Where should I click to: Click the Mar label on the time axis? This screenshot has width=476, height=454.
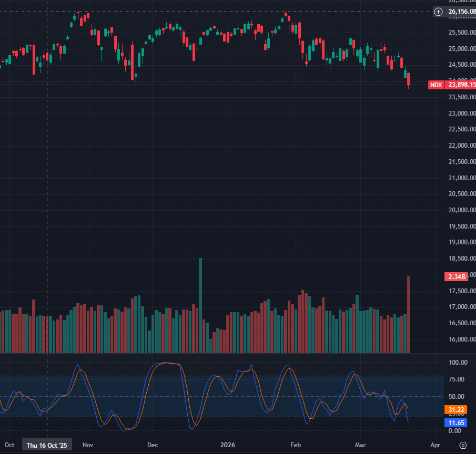(x=360, y=445)
